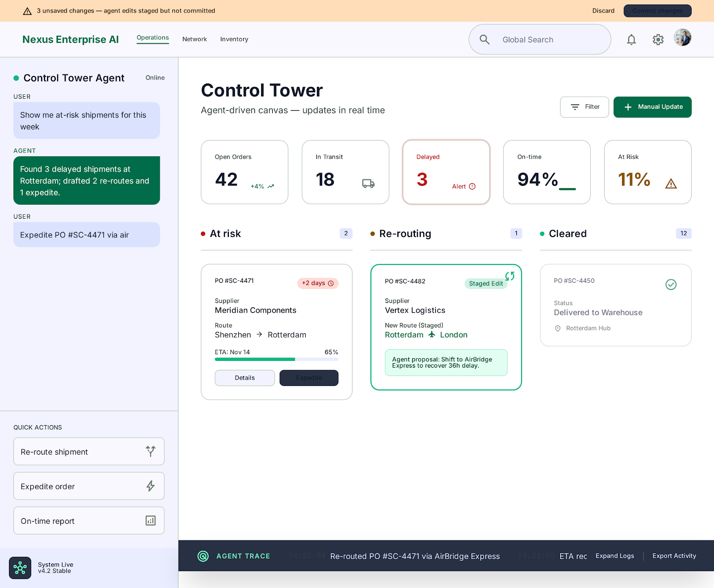Click the Manual Update button
Image resolution: width=714 pixels, height=588 pixels.
652,107
